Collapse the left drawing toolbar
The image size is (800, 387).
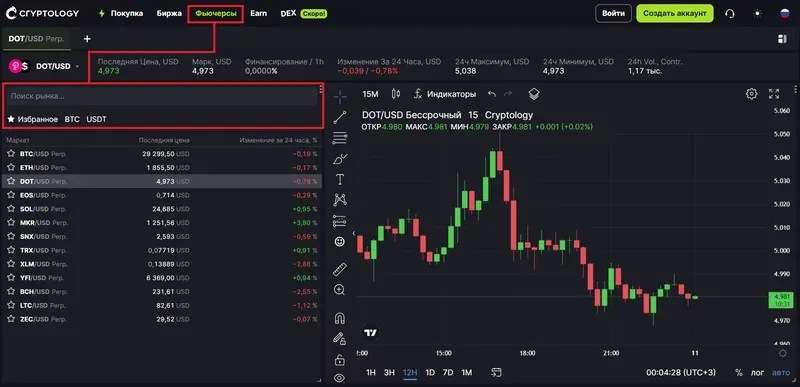353,233
